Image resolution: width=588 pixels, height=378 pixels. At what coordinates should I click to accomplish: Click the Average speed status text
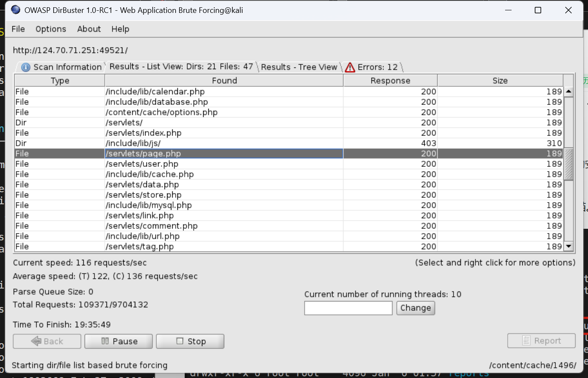click(105, 277)
